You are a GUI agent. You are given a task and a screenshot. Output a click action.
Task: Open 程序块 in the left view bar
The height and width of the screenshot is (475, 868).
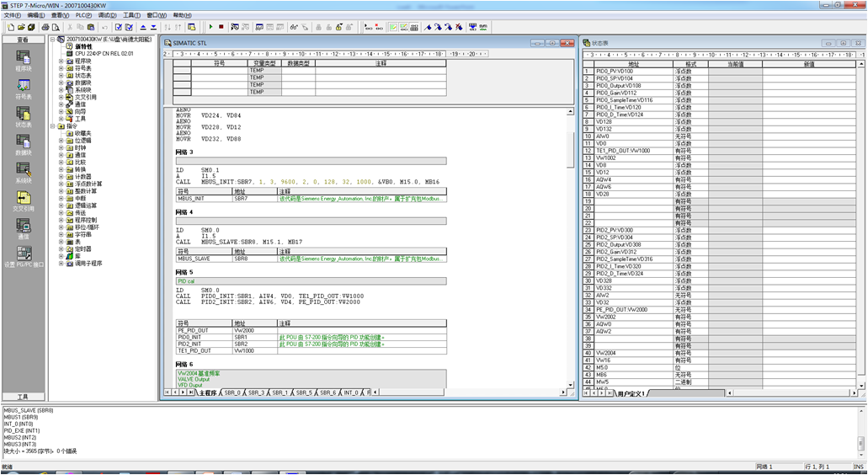(23, 61)
